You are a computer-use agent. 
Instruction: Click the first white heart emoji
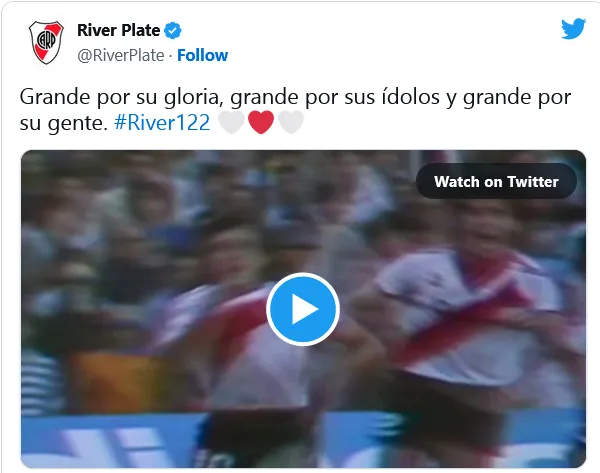(x=232, y=122)
